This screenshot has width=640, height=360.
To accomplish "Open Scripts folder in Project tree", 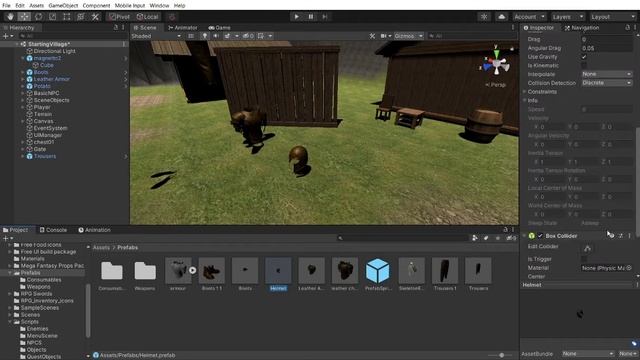I will [30, 322].
